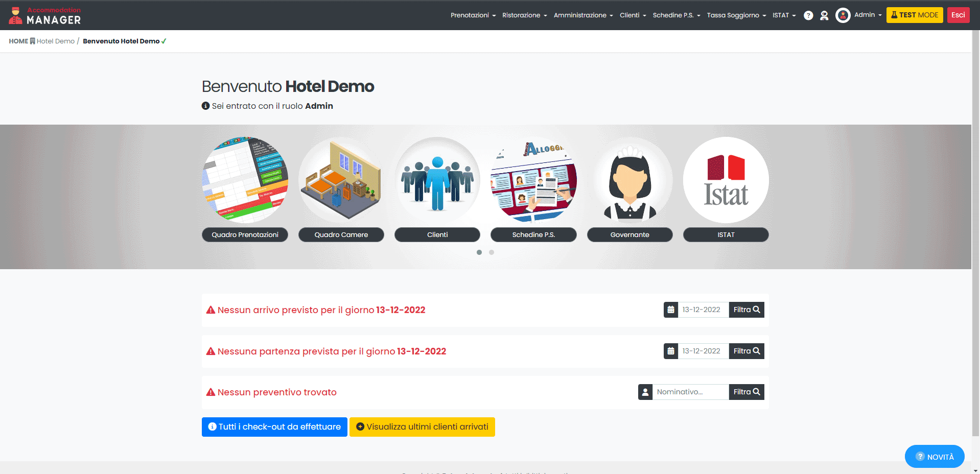Image resolution: width=980 pixels, height=474 pixels.
Task: Toggle the TEST MODE button
Action: [915, 15]
